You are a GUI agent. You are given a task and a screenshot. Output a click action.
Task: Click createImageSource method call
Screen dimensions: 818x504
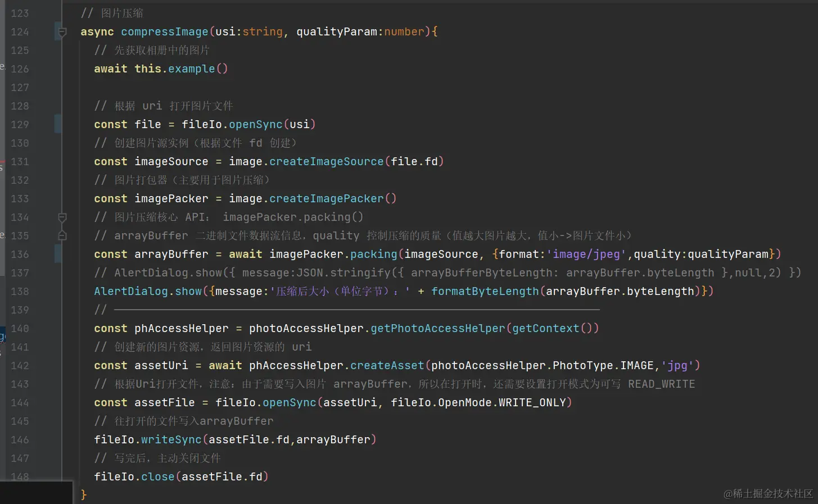click(326, 162)
